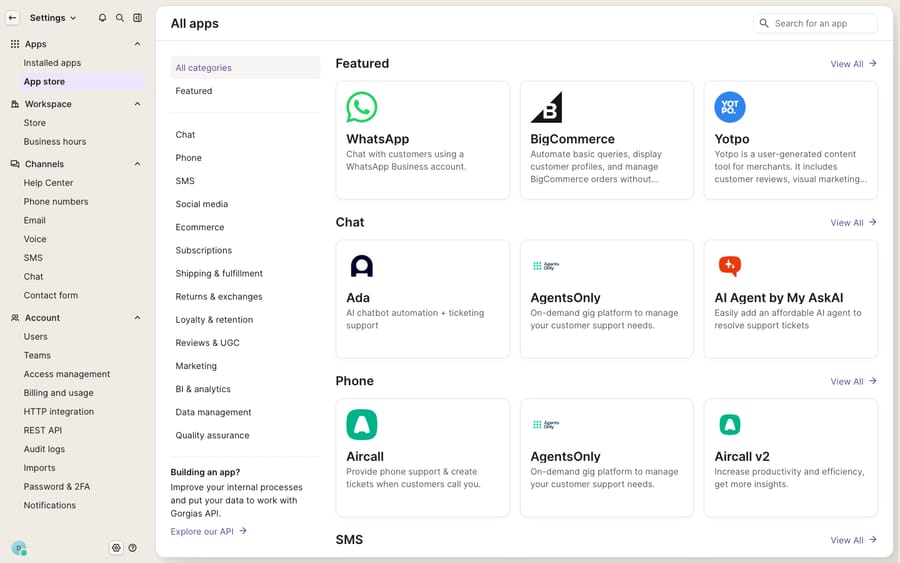Open the Settings dropdown menu
The width and height of the screenshot is (900, 563).
(53, 18)
